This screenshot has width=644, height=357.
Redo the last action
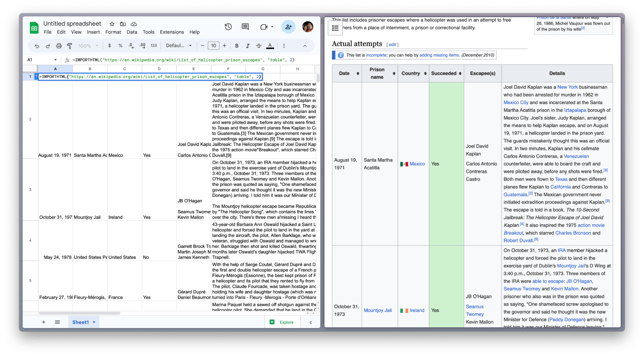pos(48,46)
